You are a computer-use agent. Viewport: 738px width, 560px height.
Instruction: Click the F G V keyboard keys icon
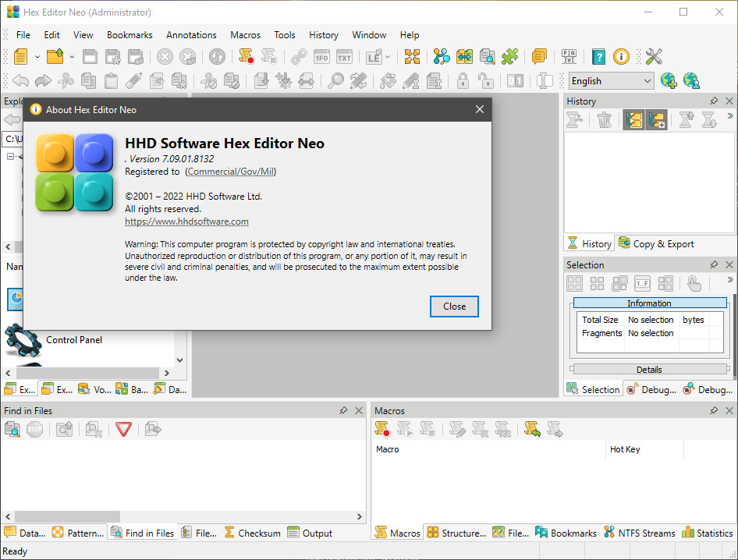coord(569,57)
